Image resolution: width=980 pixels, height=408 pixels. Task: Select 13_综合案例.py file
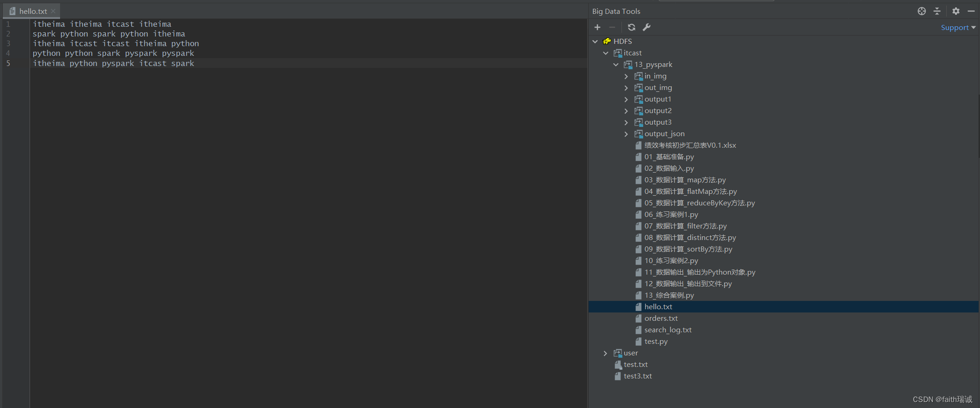click(669, 295)
